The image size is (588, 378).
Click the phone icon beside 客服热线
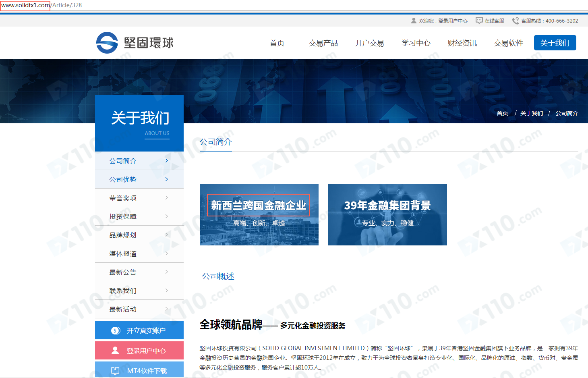(x=516, y=21)
